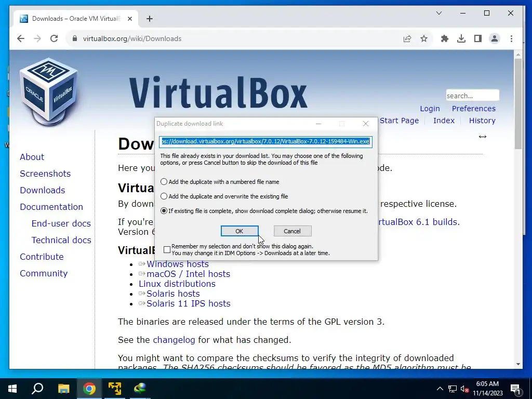Click the site lock icon in address bar
Viewport: 532px width, 399px height.
pos(75,38)
